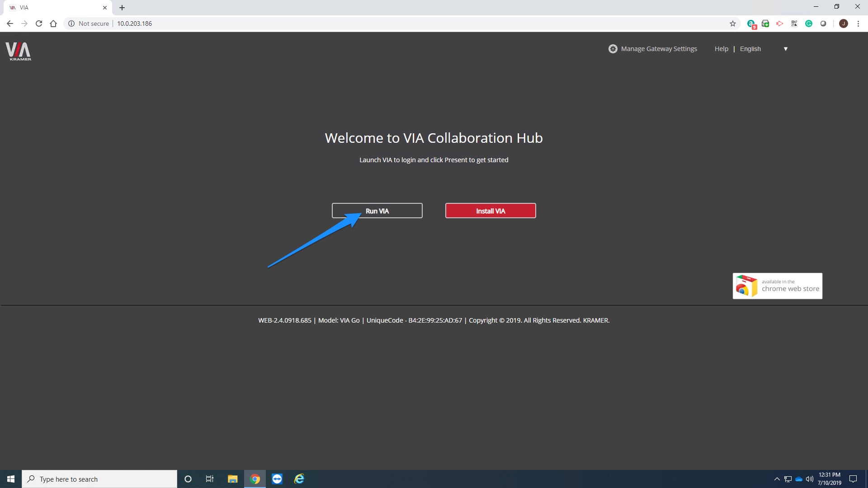Open a new browser tab
The width and height of the screenshot is (868, 488).
(x=122, y=8)
